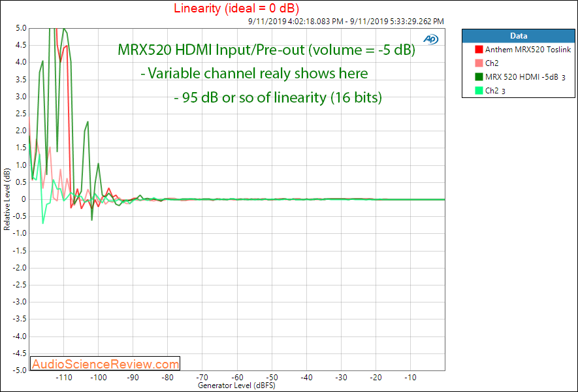Click the 'Variable channel realy shows here' annotation
The image size is (578, 392).
pyautogui.click(x=254, y=73)
